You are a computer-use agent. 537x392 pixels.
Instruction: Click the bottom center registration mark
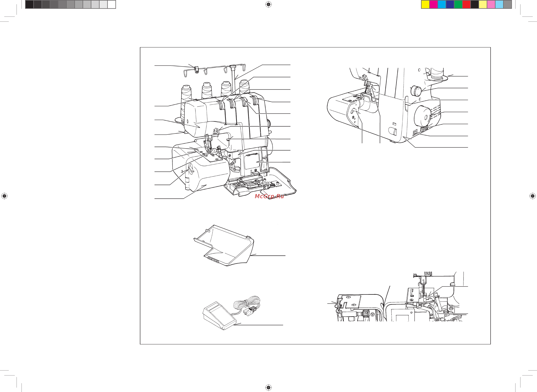[x=268, y=387]
